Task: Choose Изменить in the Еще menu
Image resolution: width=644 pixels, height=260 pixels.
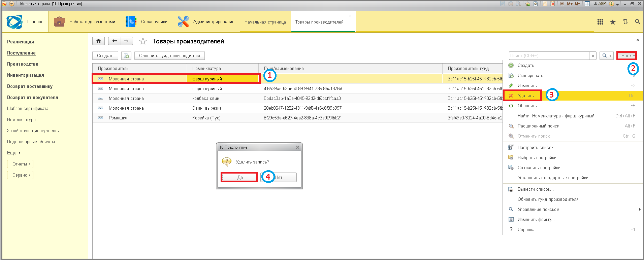Action: click(573, 86)
